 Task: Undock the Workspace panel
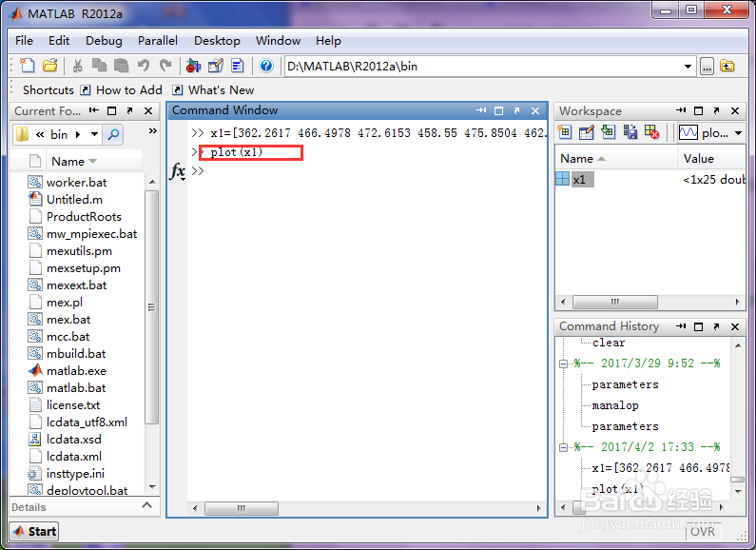tap(716, 111)
